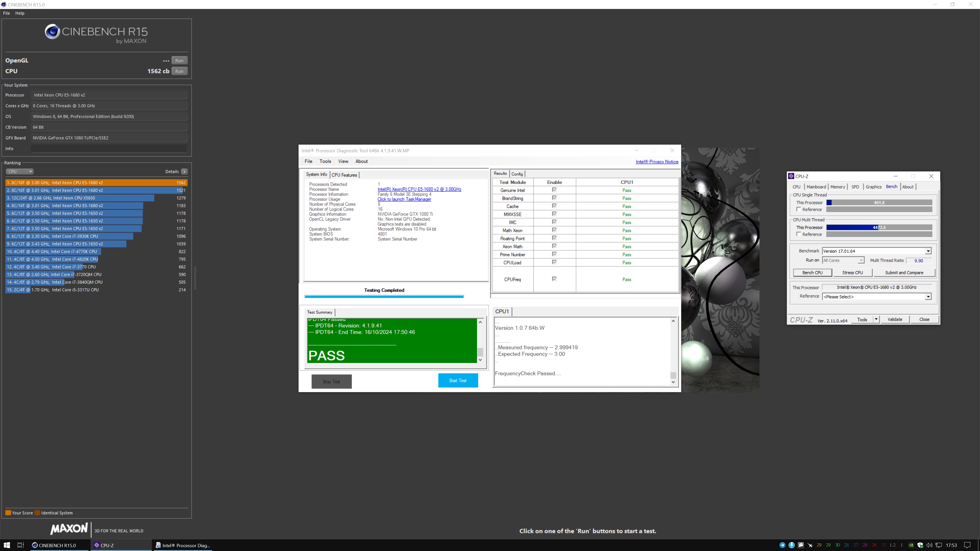Open Task View on the taskbar

click(x=20, y=545)
